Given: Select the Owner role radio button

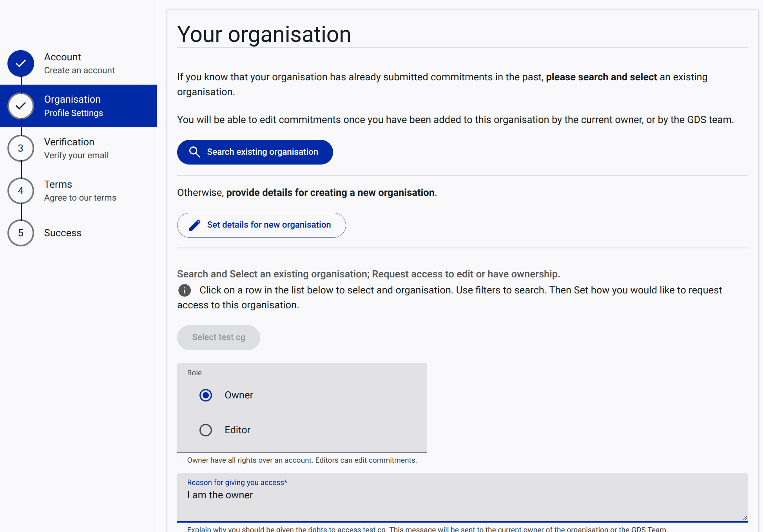Looking at the screenshot, I should point(206,395).
